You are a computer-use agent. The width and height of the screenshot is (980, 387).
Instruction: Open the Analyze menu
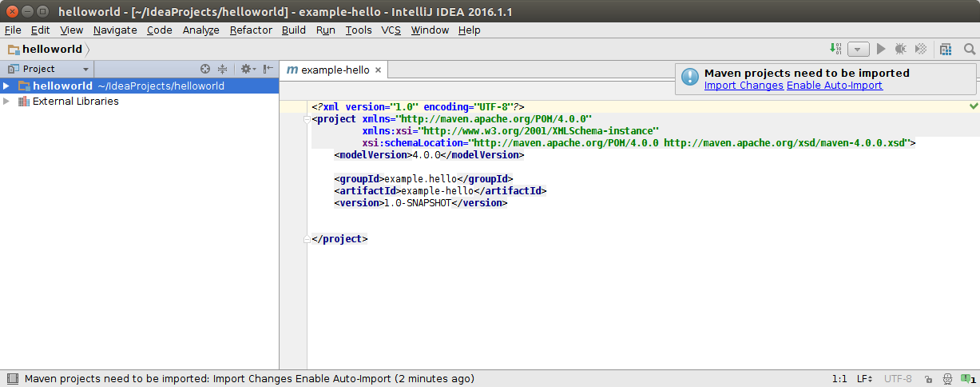(200, 30)
